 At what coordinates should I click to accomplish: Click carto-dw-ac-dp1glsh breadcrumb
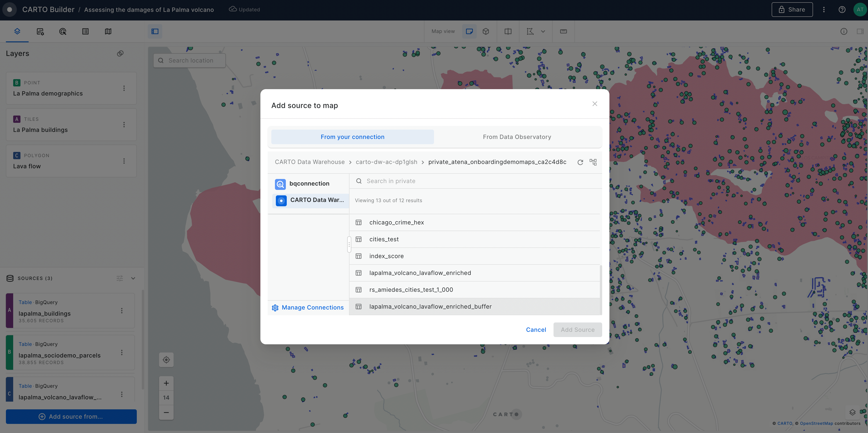click(x=387, y=162)
